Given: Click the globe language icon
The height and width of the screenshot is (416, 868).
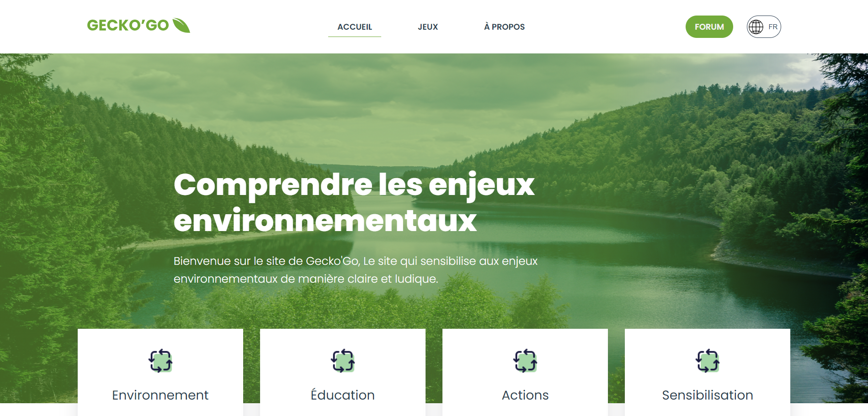Looking at the screenshot, I should [756, 27].
